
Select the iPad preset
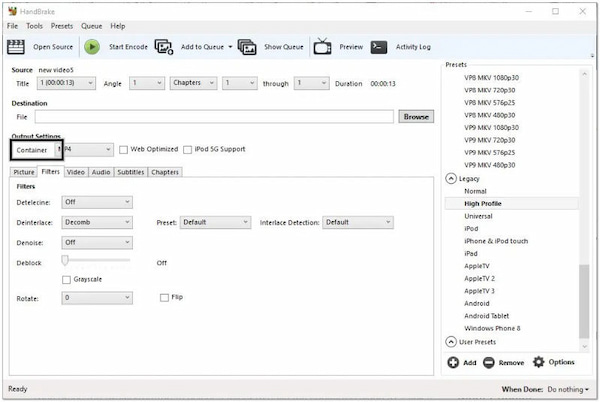(x=471, y=254)
